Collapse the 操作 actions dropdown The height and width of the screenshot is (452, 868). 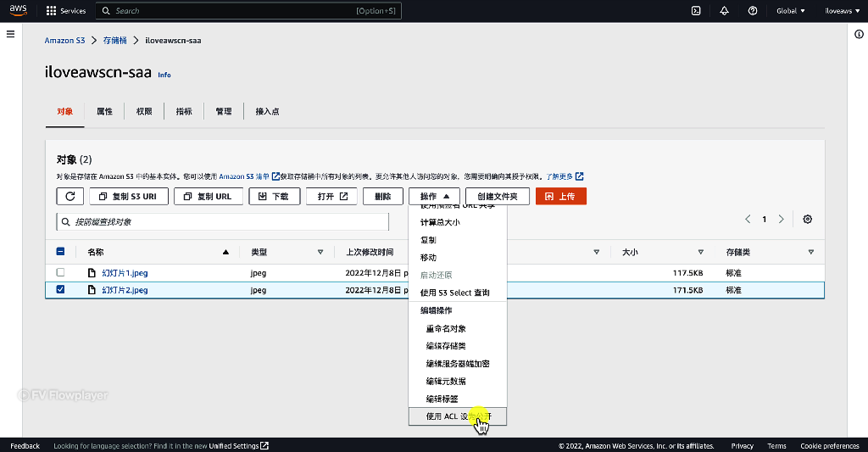pos(435,196)
